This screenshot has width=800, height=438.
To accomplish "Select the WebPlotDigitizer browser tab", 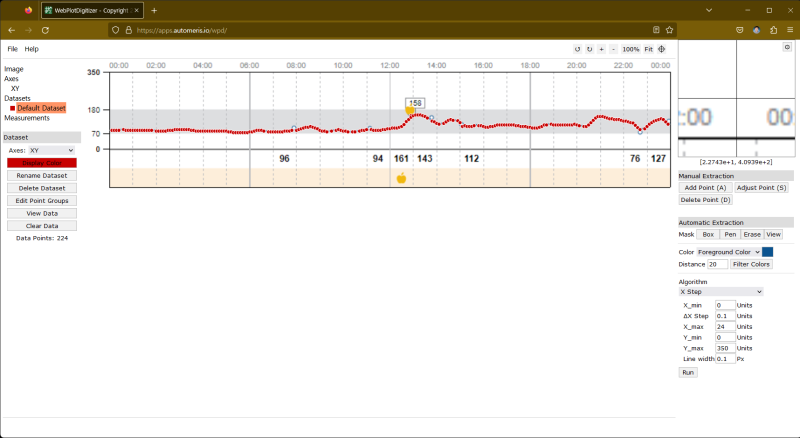I will (x=92, y=10).
